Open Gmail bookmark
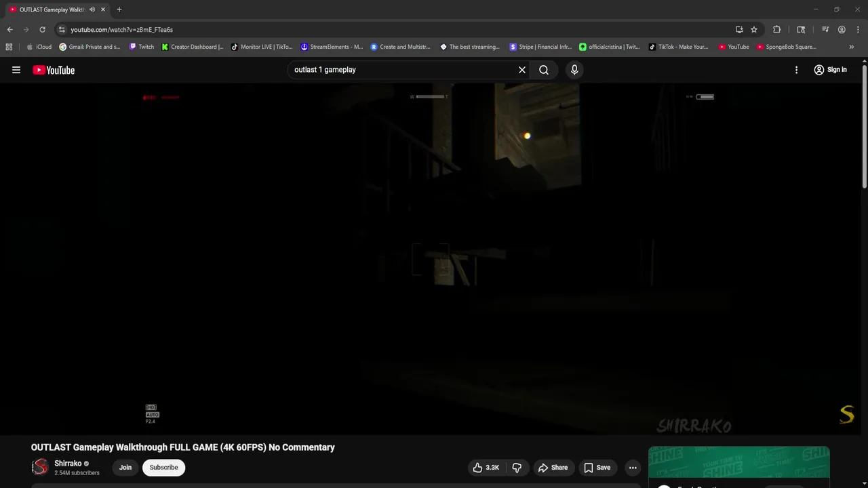Screen dimensions: 868x488 pyautogui.click(x=90, y=47)
